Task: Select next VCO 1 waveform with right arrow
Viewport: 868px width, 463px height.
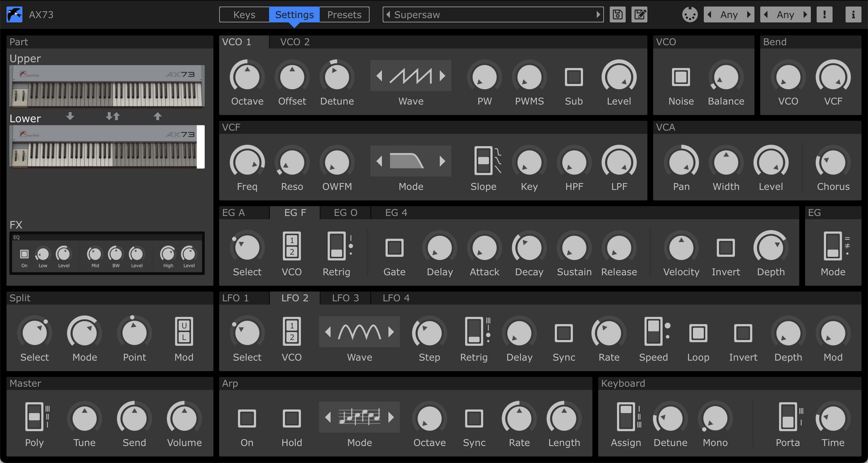Action: pyautogui.click(x=442, y=76)
